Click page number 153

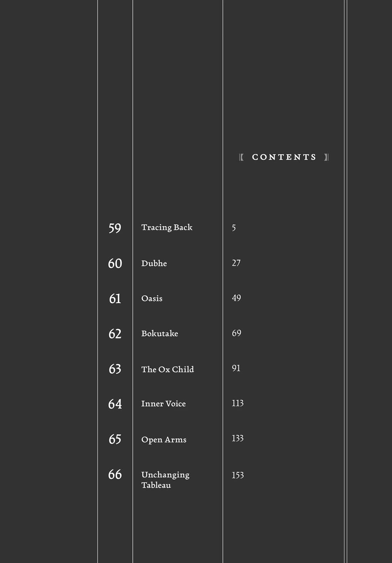[x=237, y=475]
